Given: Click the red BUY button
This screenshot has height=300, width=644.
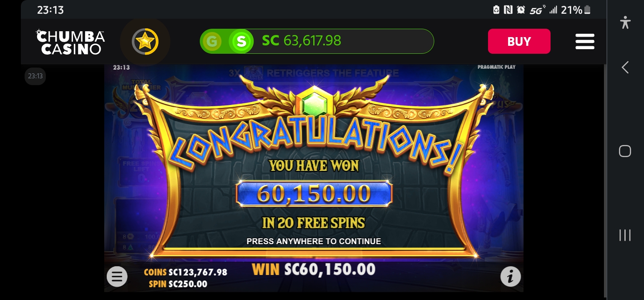Looking at the screenshot, I should click(519, 41).
